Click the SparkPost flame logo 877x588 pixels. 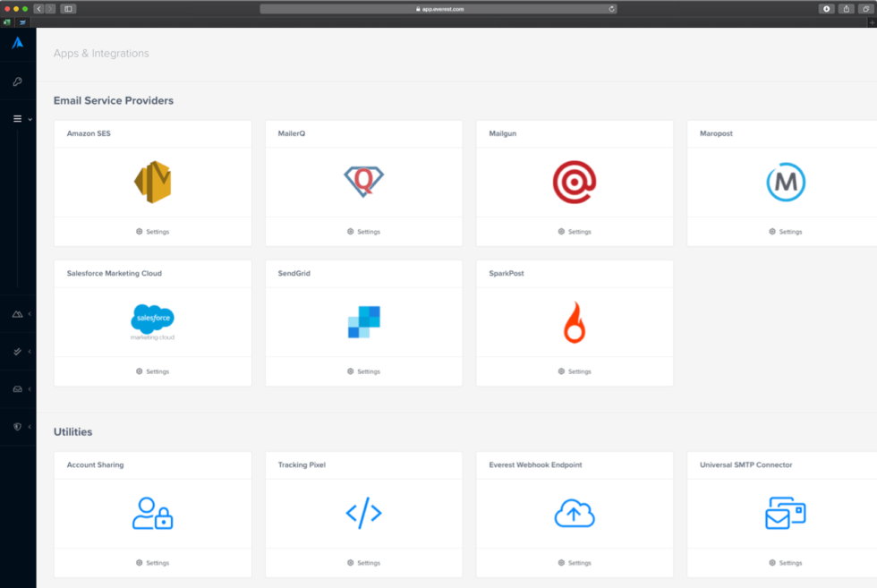[x=575, y=323]
